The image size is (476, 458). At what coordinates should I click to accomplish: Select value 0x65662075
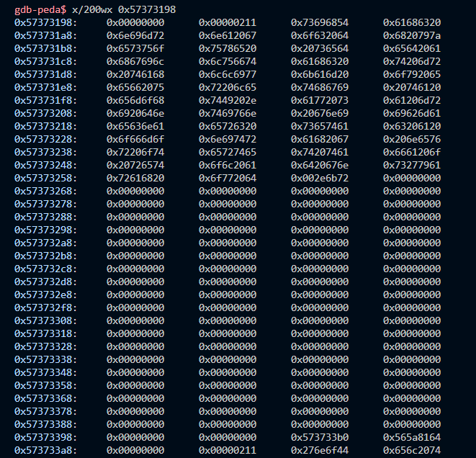coord(135,87)
